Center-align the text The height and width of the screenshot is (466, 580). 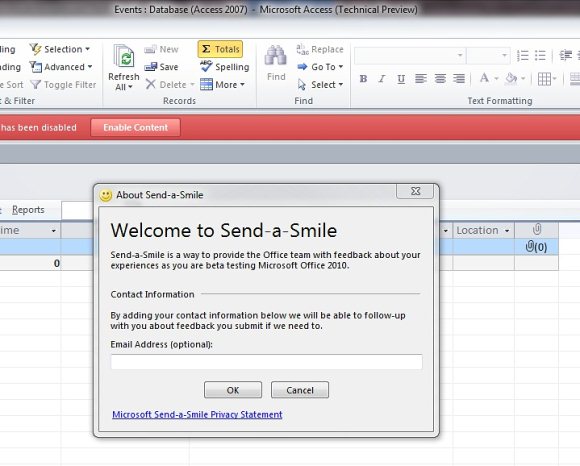coord(440,79)
